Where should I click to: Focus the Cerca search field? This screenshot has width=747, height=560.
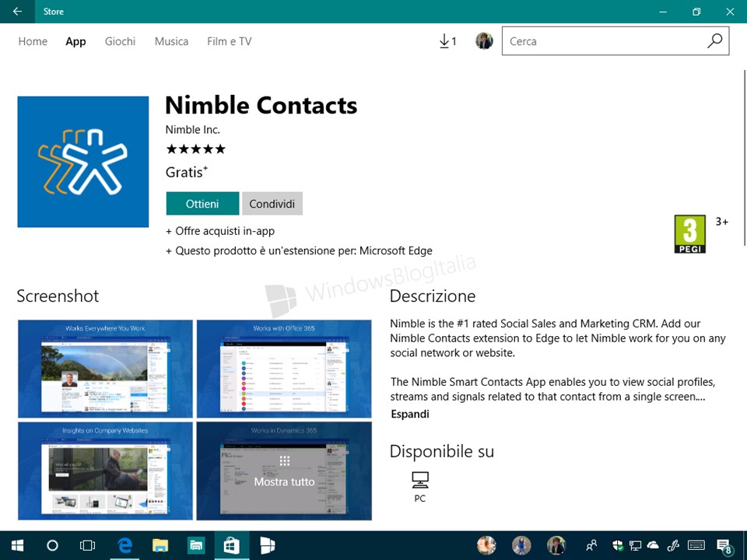605,41
